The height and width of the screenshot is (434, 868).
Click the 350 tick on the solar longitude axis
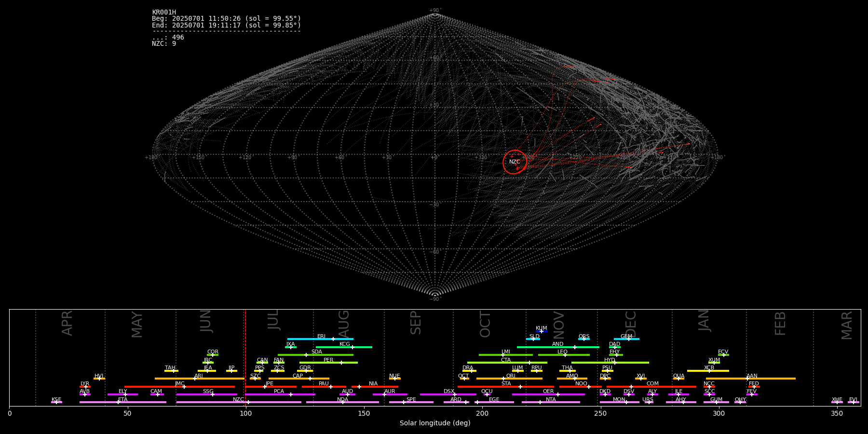(x=837, y=413)
